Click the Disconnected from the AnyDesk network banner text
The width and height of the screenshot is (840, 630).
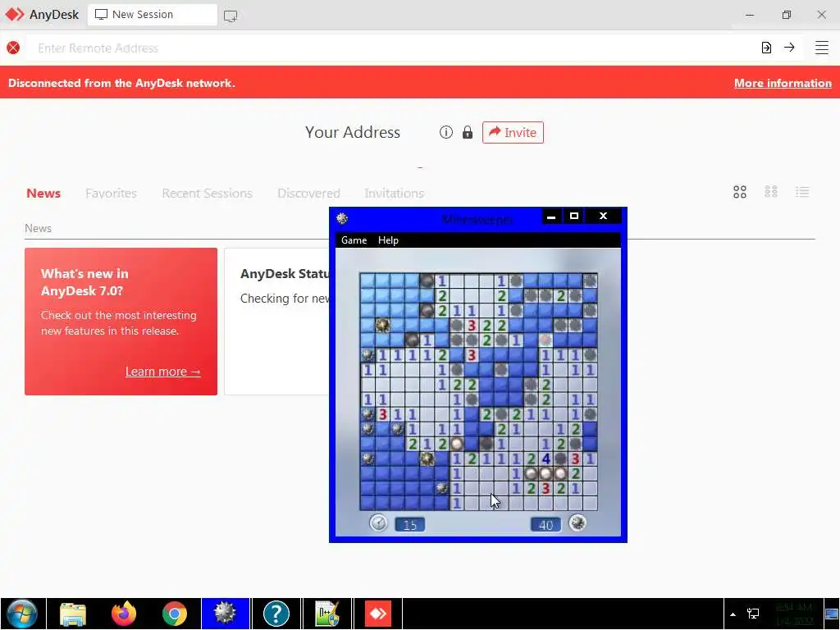pyautogui.click(x=121, y=83)
